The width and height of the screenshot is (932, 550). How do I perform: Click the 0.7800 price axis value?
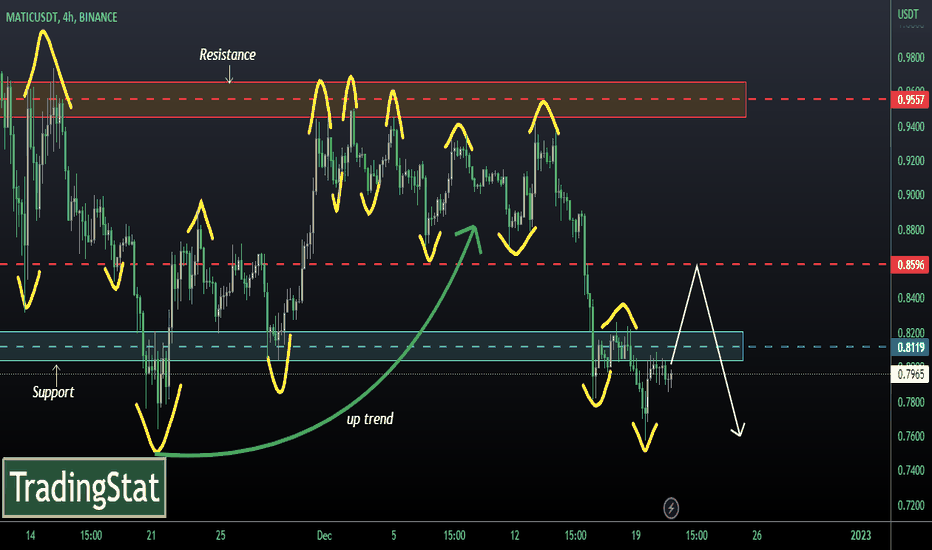click(911, 402)
